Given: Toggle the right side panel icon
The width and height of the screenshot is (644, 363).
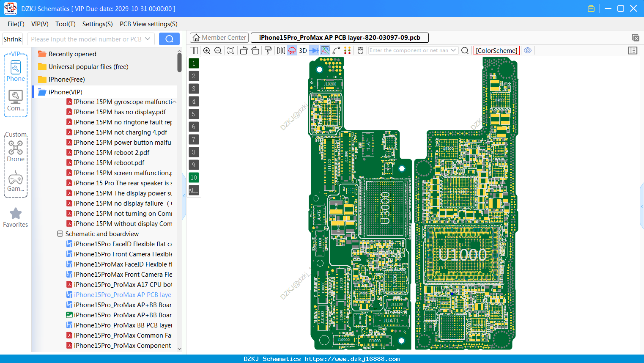Looking at the screenshot, I should [x=633, y=51].
